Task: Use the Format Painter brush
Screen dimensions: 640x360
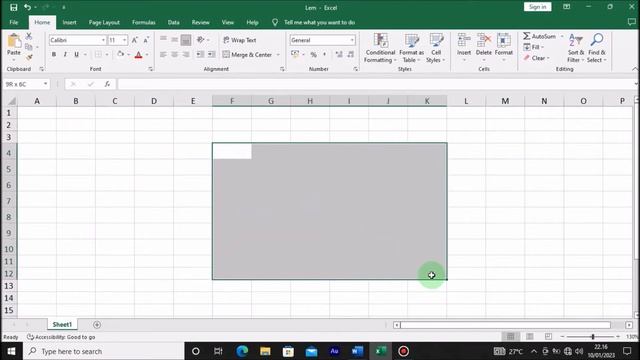Action: tap(29, 57)
